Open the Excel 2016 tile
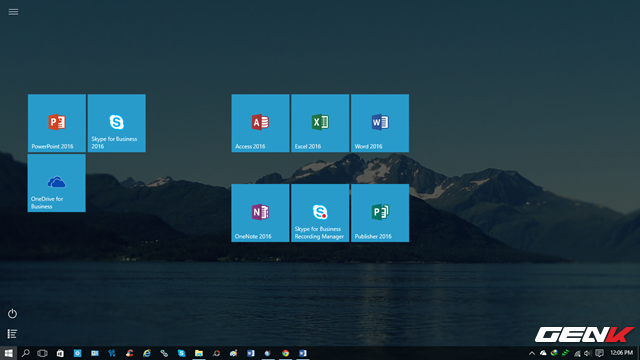This screenshot has height=360, width=640. 320,123
